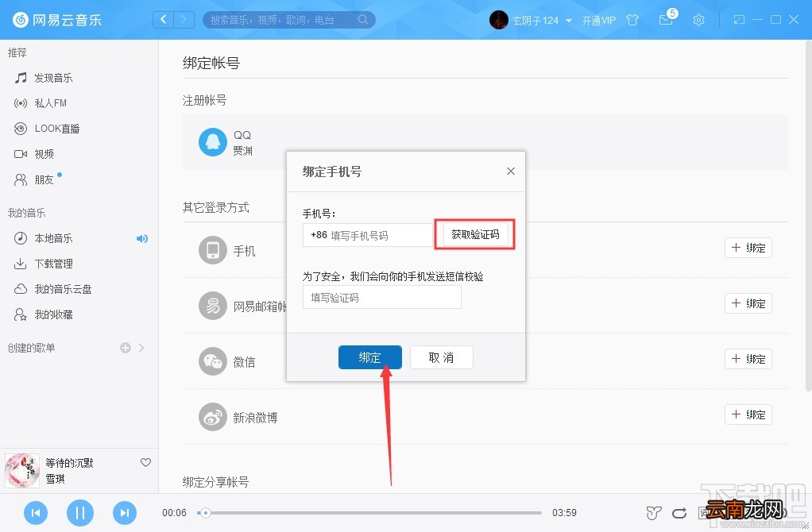Click the speaker playing indicator beside 本地音乐
Screen dimensions: 812x532
click(142, 238)
